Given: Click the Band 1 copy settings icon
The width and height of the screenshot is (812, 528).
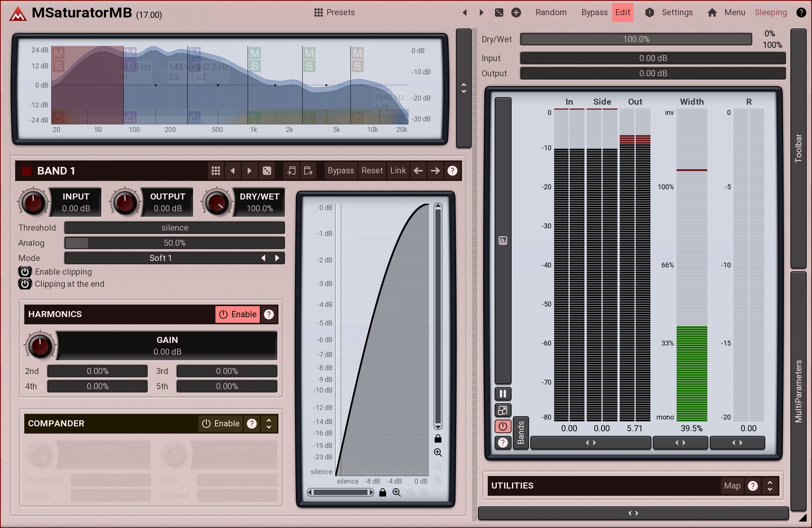Looking at the screenshot, I should click(x=291, y=171).
